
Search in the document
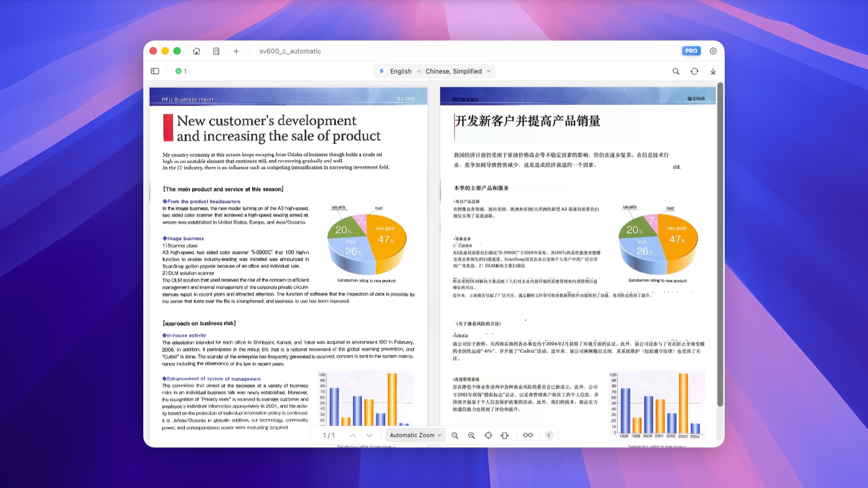(676, 71)
